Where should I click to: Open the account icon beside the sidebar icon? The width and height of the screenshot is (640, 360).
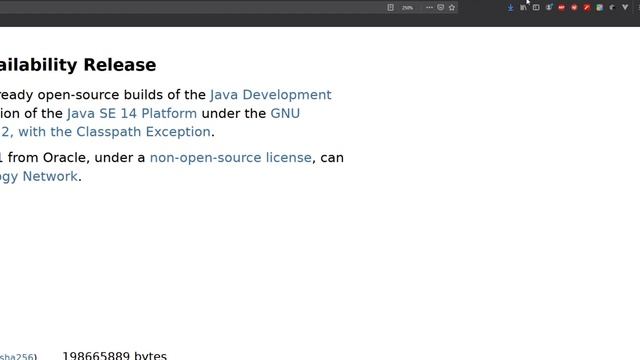(x=549, y=7)
